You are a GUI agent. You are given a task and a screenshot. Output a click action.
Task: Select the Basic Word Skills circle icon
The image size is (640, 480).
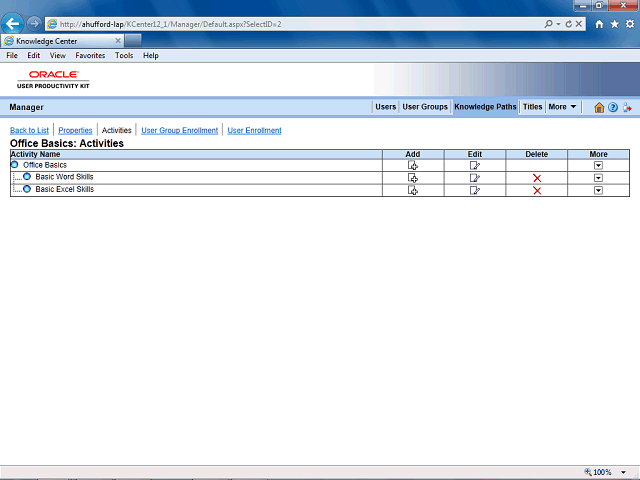[27, 177]
